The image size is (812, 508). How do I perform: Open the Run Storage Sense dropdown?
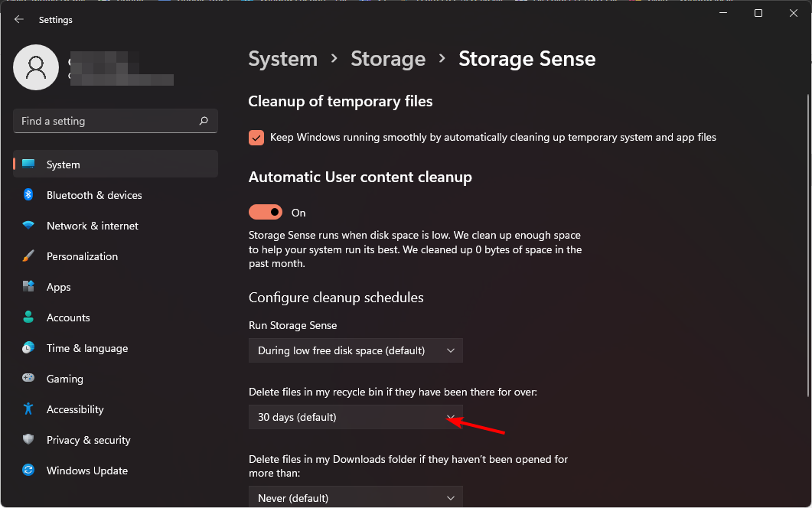[x=355, y=350]
